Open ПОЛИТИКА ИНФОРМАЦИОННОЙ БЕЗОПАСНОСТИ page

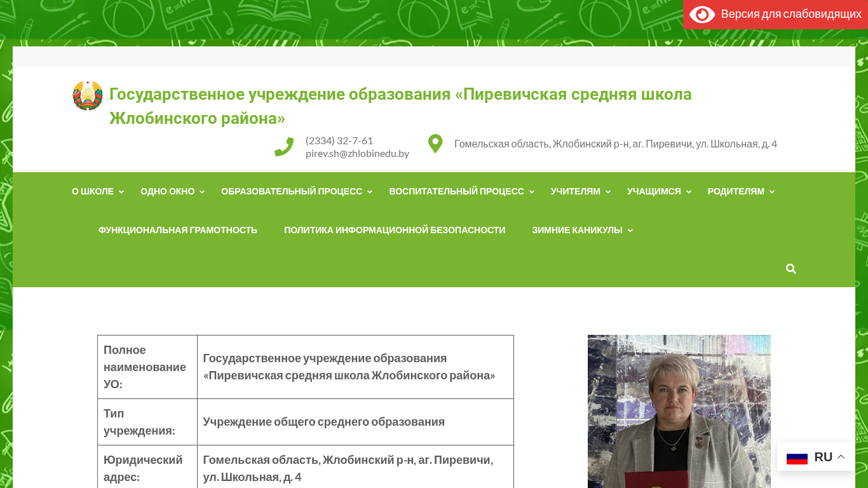(x=395, y=230)
